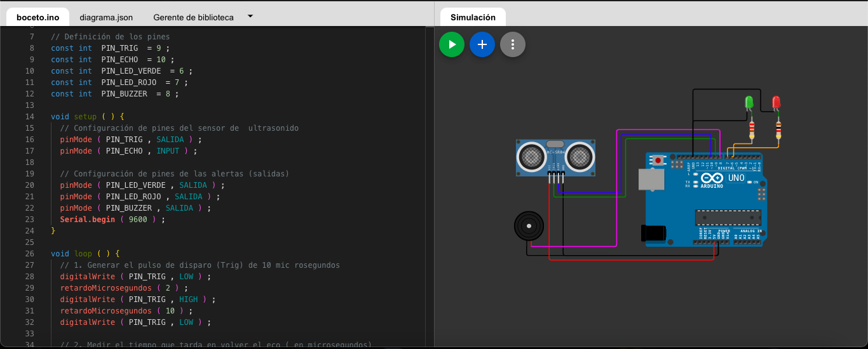Click the retardoMicrosegundos ( 10 ) line

[x=126, y=311]
